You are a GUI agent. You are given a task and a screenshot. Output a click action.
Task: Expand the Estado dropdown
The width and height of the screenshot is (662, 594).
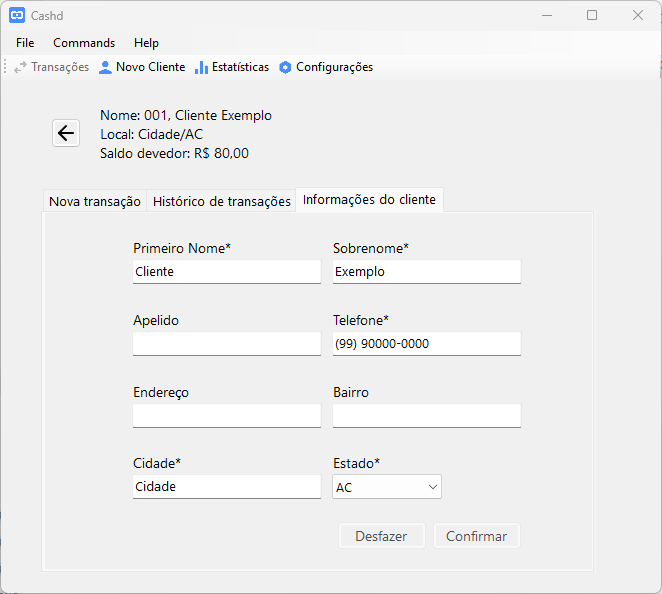[387, 487]
